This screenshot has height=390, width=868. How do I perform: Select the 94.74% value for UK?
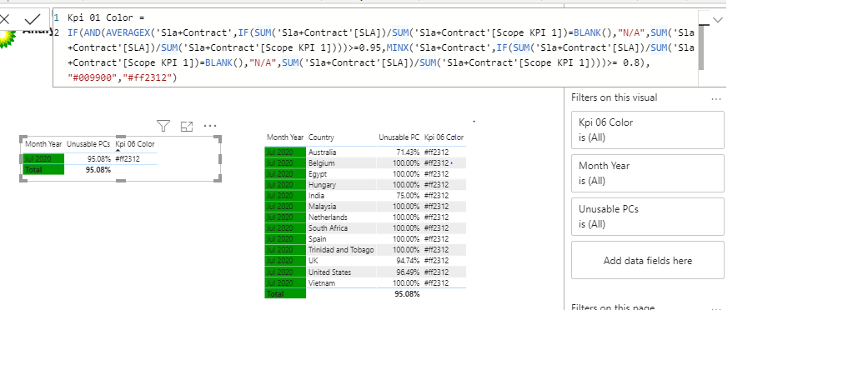point(408,261)
